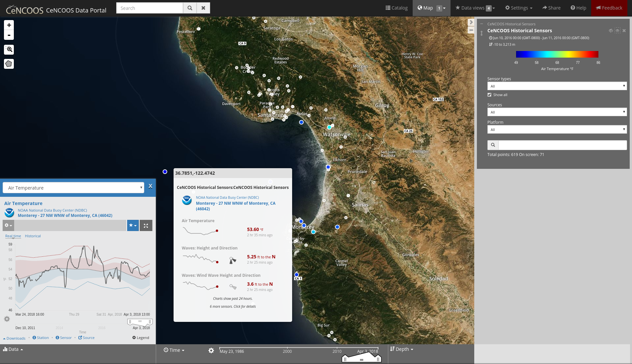632x364 pixels.
Task: Open the Data views menu
Action: pos(475,8)
